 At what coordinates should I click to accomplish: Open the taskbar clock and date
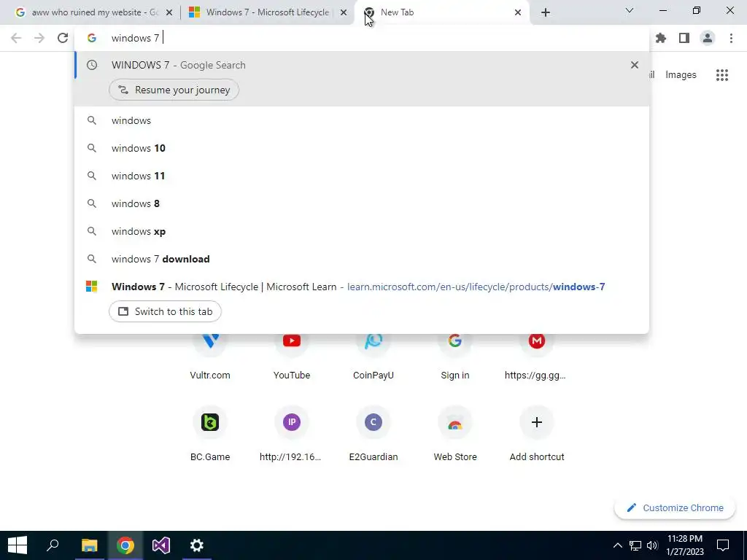tap(685, 545)
